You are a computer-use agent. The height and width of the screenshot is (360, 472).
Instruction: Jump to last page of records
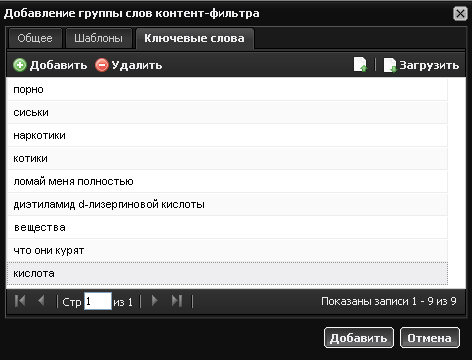(x=177, y=301)
